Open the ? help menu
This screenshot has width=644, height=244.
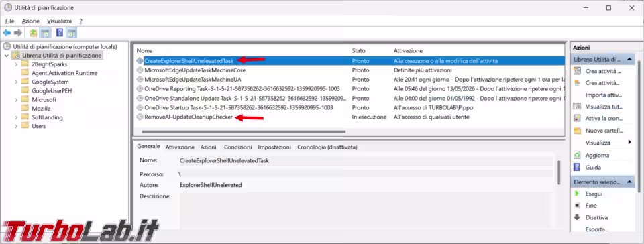[81, 21]
